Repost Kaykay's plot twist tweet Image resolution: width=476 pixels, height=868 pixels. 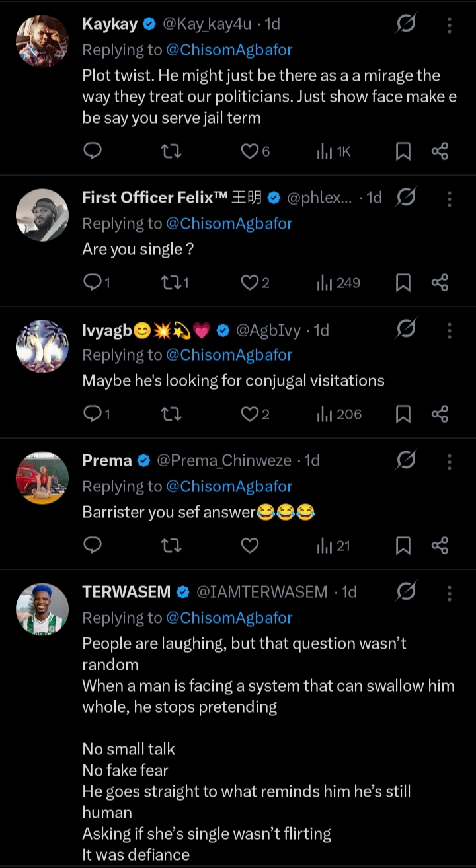171,151
